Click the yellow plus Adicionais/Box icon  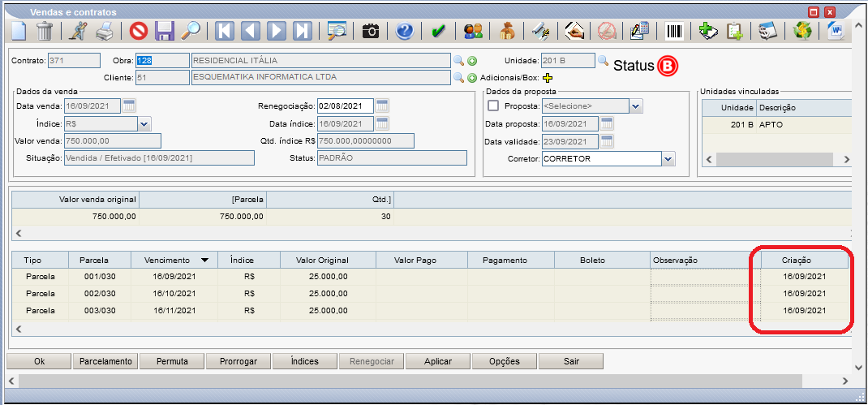548,78
